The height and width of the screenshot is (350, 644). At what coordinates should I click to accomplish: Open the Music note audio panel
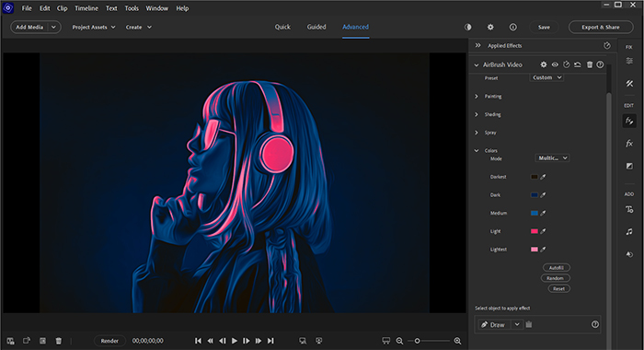tap(629, 232)
